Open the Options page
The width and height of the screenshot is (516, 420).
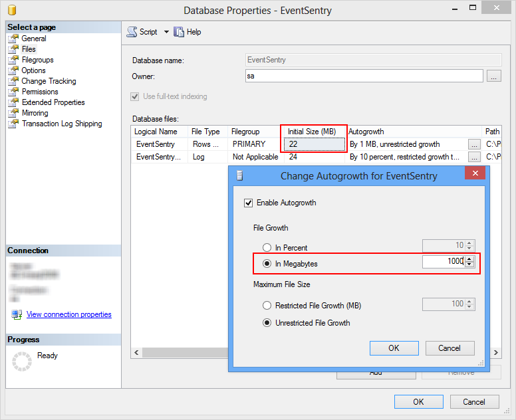(x=33, y=70)
